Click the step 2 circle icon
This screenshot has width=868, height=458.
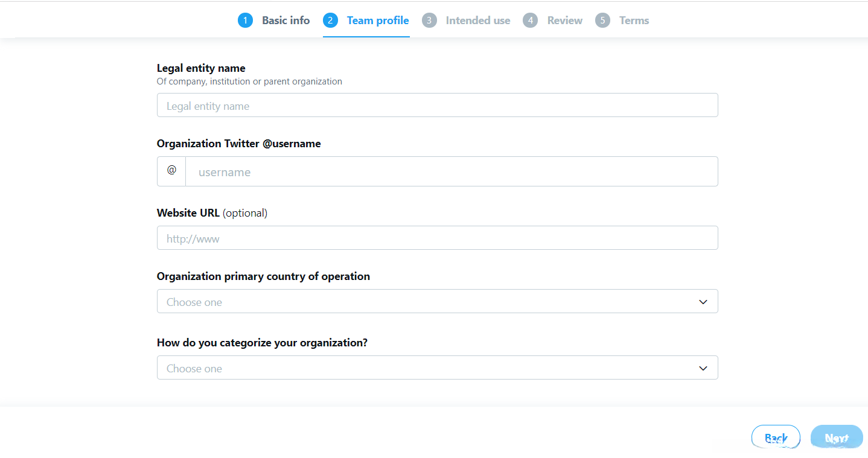click(x=330, y=21)
